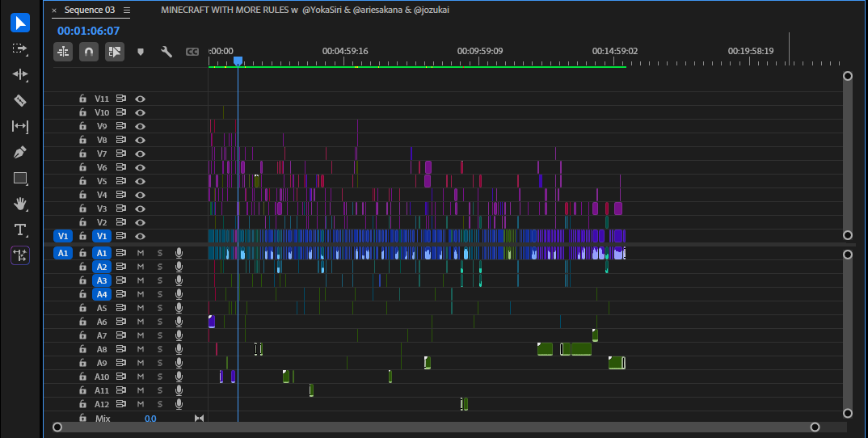The width and height of the screenshot is (868, 438).
Task: Hide track V10 with eye icon
Action: (140, 112)
